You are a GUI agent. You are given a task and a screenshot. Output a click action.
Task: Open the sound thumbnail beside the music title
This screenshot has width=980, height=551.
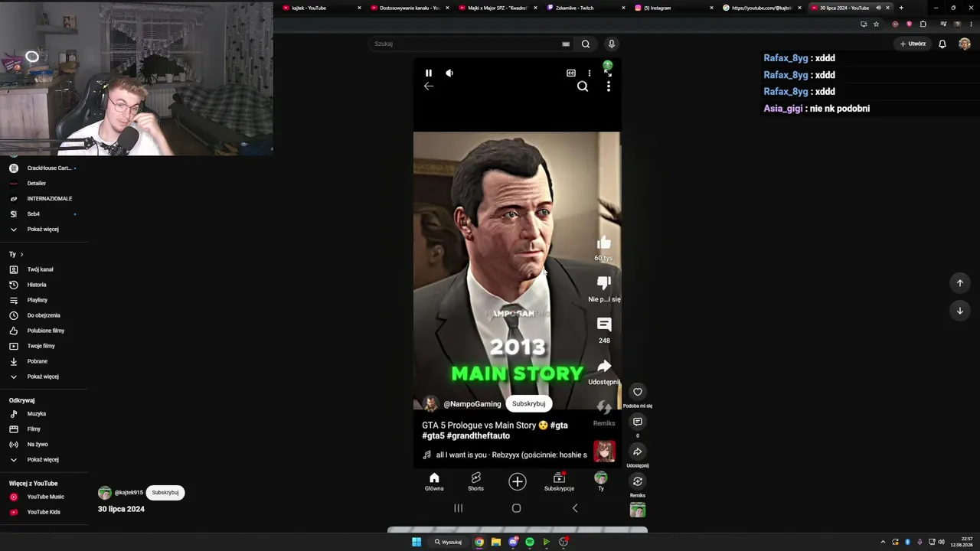(x=604, y=452)
